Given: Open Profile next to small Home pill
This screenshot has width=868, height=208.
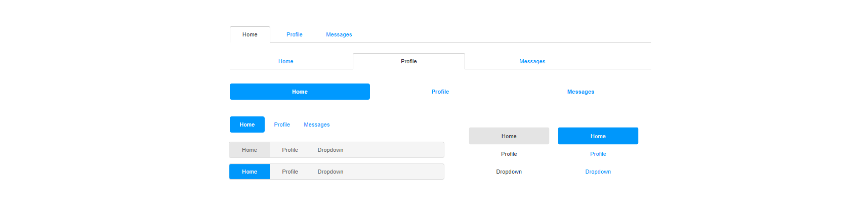Looking at the screenshot, I should pos(282,124).
